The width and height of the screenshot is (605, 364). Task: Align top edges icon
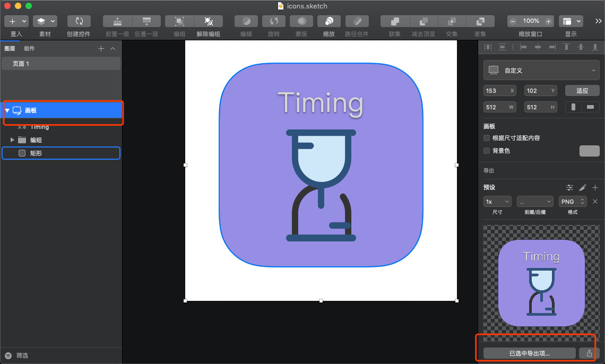pyautogui.click(x=566, y=47)
